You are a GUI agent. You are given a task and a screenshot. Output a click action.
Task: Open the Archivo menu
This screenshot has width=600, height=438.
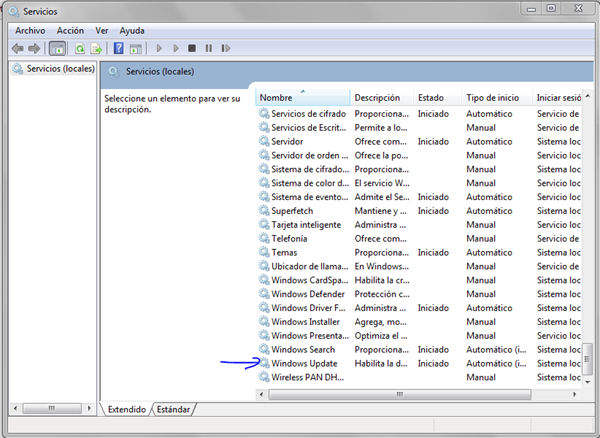[x=29, y=31]
